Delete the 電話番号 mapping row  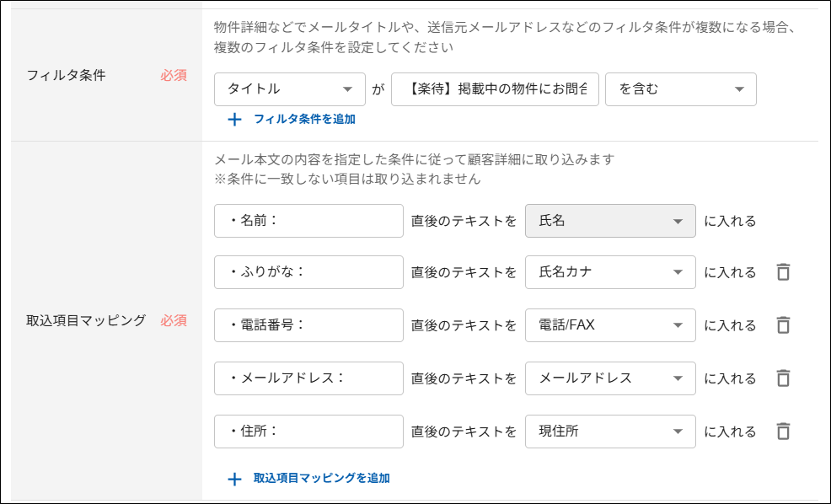(783, 324)
